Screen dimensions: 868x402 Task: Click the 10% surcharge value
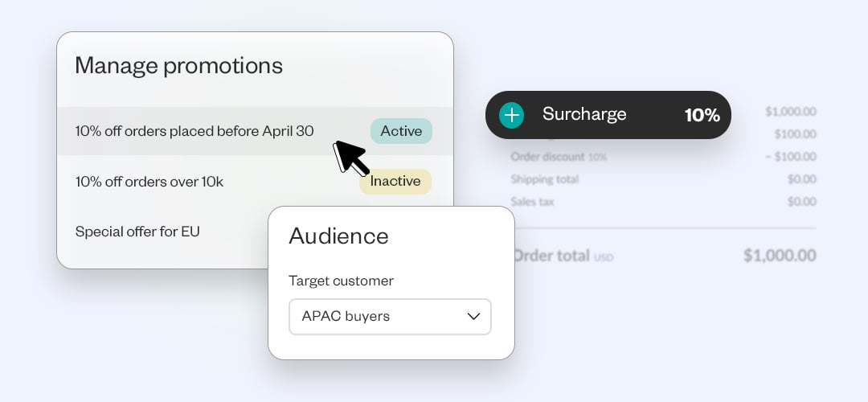702,115
